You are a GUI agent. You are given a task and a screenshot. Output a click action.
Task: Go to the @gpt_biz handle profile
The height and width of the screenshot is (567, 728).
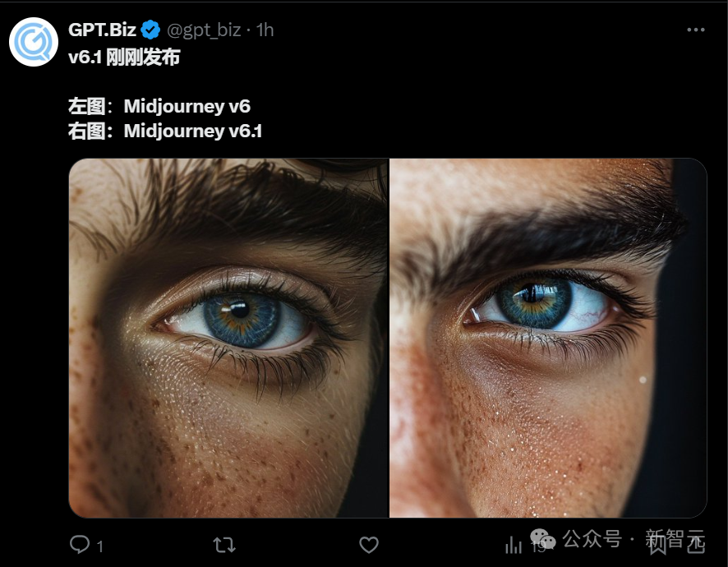[x=204, y=30]
